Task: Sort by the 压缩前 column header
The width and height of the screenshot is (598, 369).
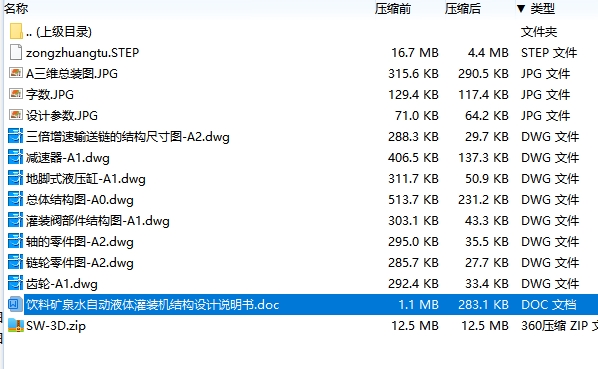Action: click(392, 8)
